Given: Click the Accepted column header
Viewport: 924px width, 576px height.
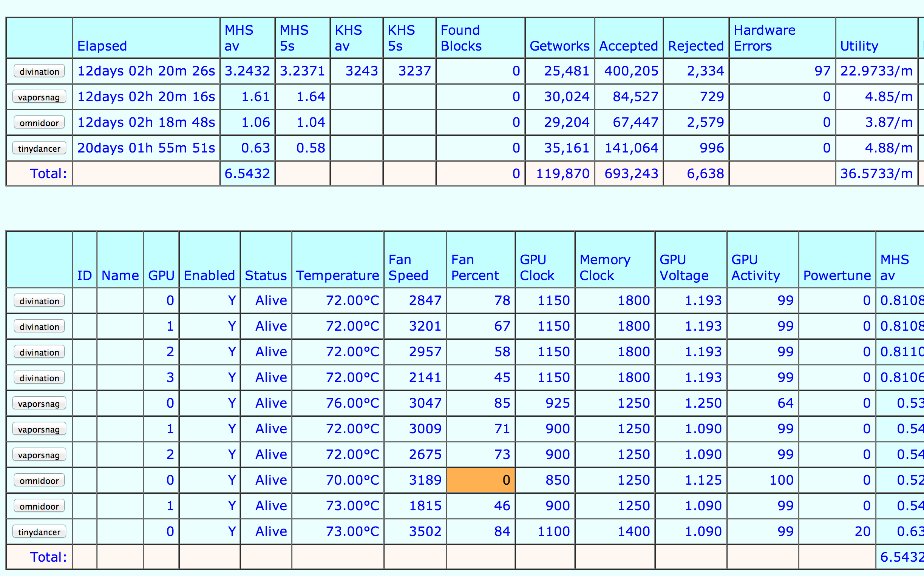Looking at the screenshot, I should pos(629,38).
